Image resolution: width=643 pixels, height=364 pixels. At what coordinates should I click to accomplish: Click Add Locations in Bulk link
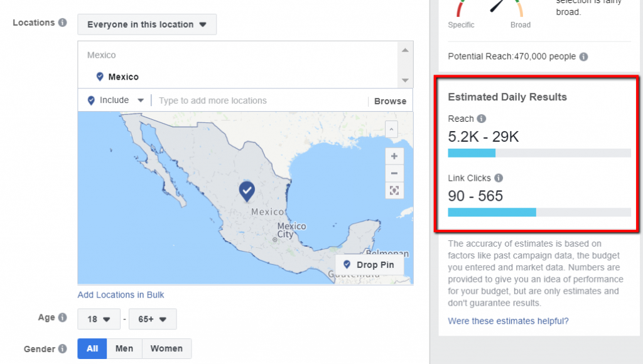point(121,294)
